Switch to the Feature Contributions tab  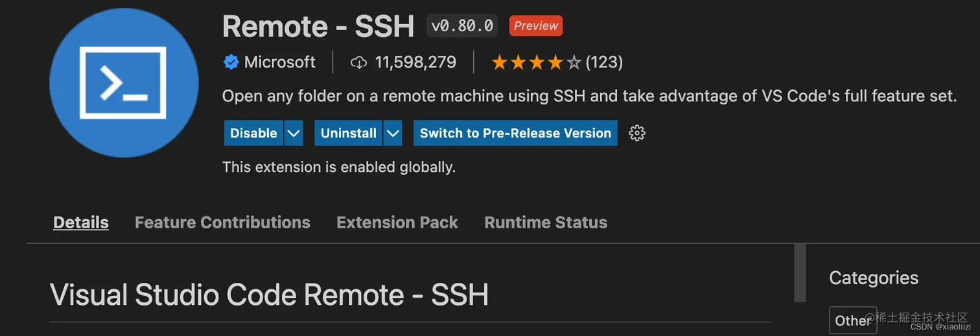coord(222,222)
